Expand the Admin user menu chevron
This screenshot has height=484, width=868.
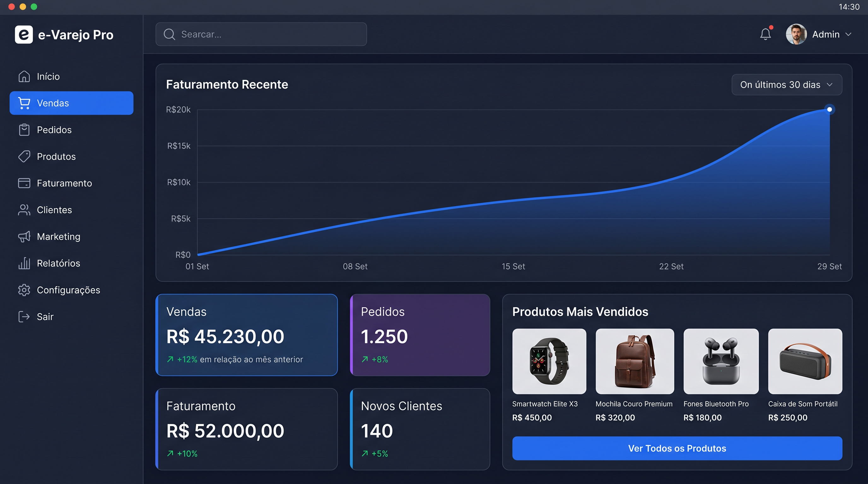(848, 34)
